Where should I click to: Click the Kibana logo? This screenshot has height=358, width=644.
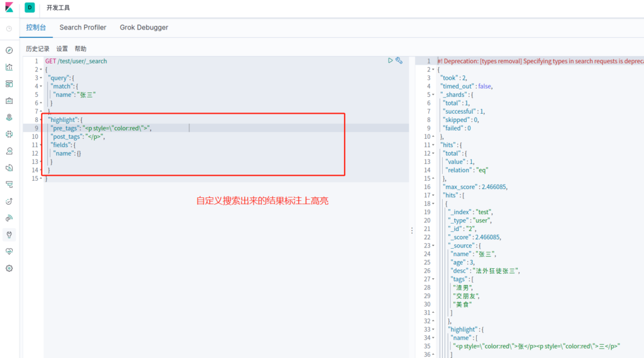pos(9,8)
